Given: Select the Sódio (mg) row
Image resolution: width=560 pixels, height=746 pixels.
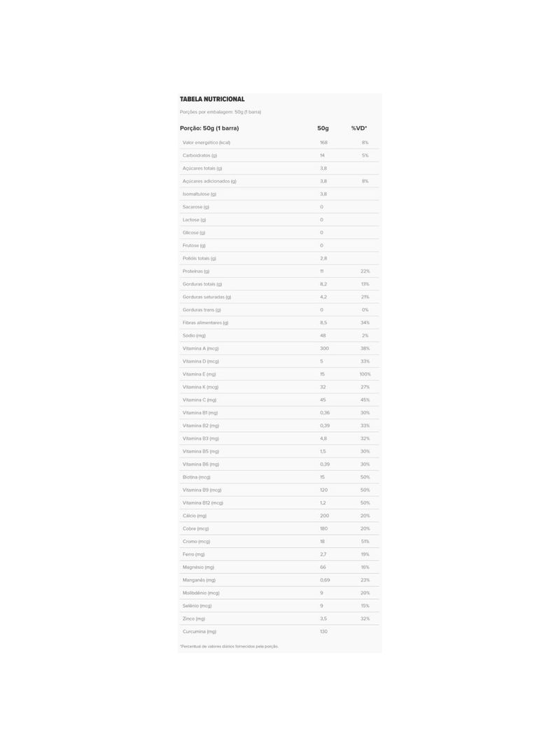Looking at the screenshot, I should [x=279, y=335].
